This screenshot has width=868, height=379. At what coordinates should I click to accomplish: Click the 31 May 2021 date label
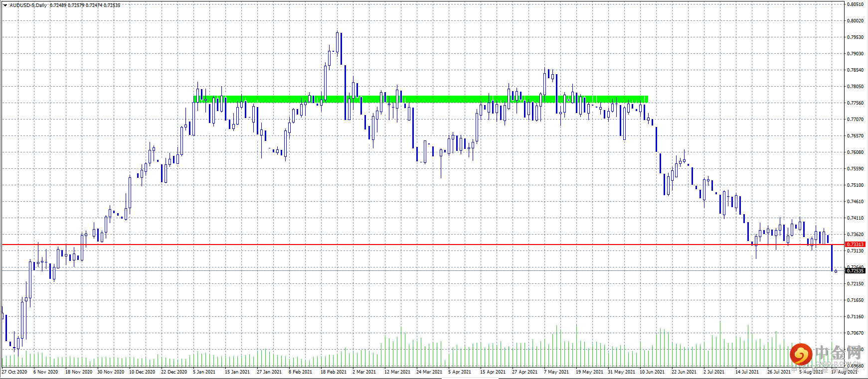621,372
